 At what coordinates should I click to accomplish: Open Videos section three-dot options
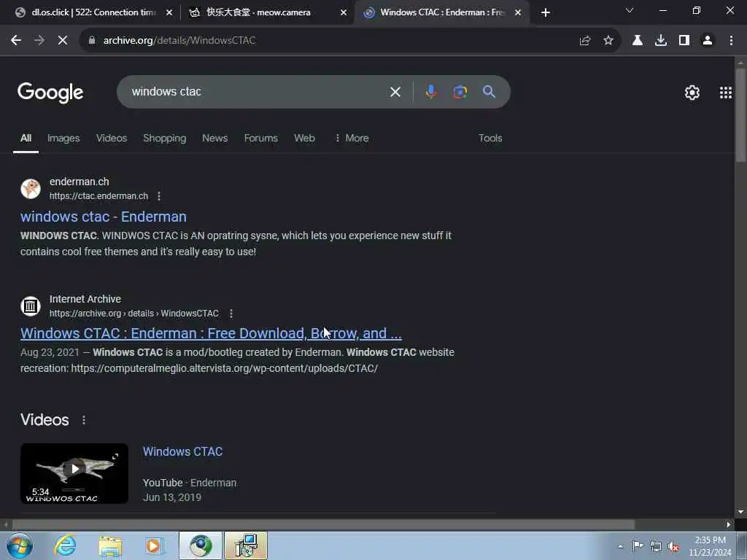click(x=84, y=420)
